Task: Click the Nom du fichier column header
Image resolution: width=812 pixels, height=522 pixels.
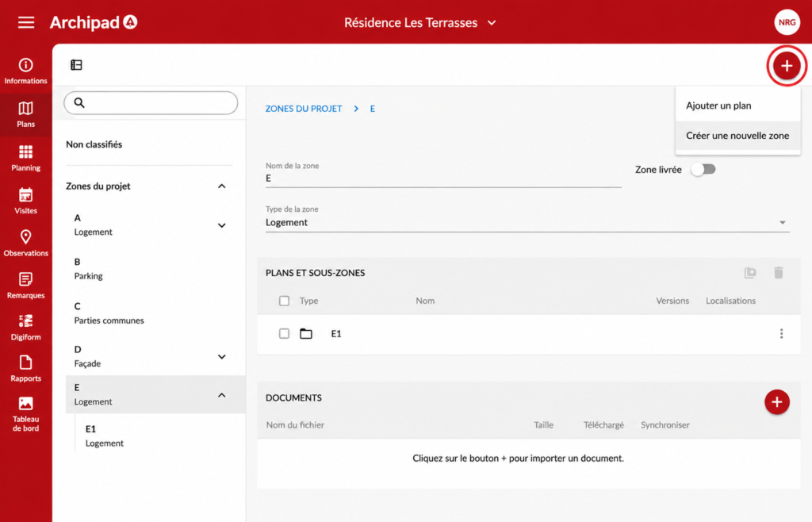Action: pos(295,425)
